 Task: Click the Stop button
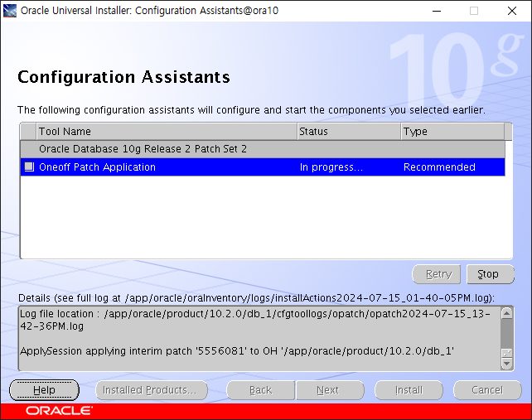click(x=491, y=274)
